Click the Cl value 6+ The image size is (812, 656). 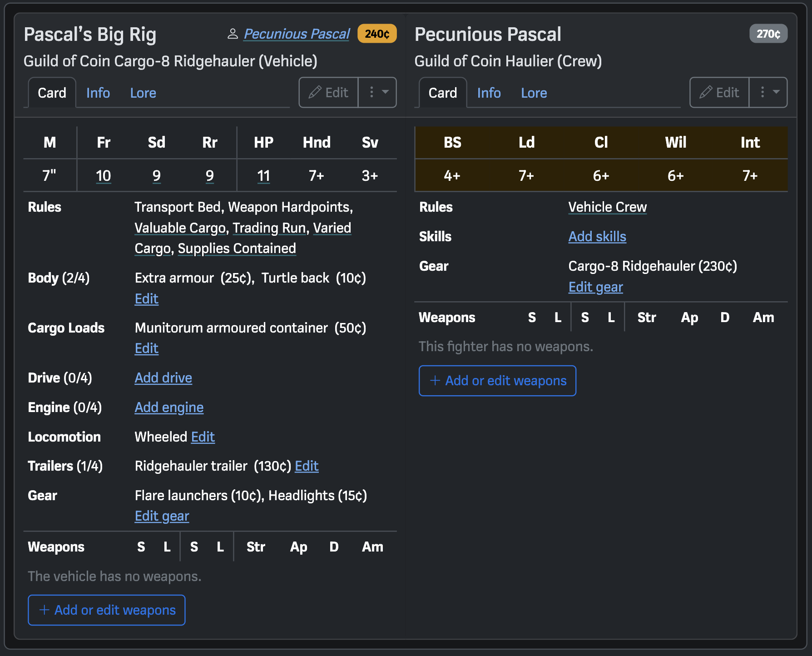[x=601, y=176]
